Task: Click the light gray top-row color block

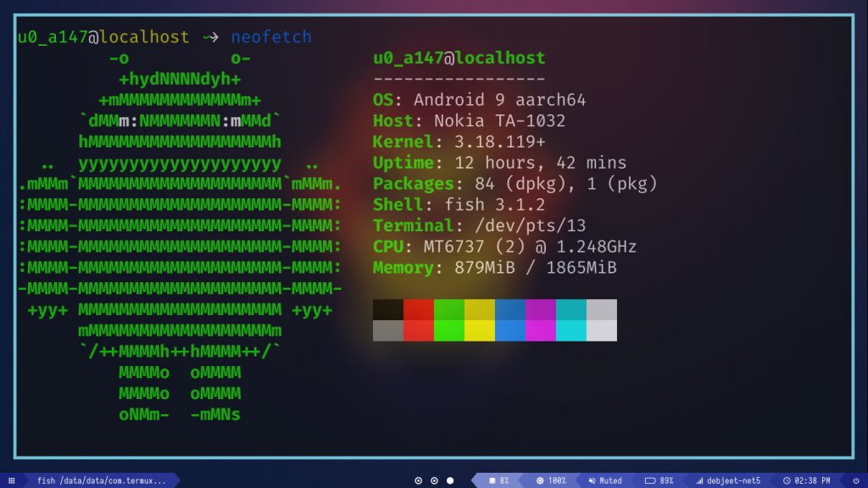Action: (x=602, y=310)
